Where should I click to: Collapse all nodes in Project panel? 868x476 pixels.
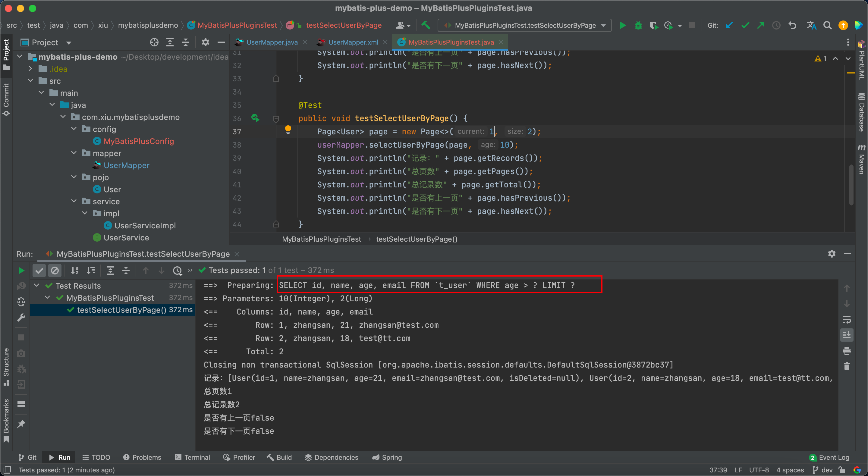tap(186, 42)
